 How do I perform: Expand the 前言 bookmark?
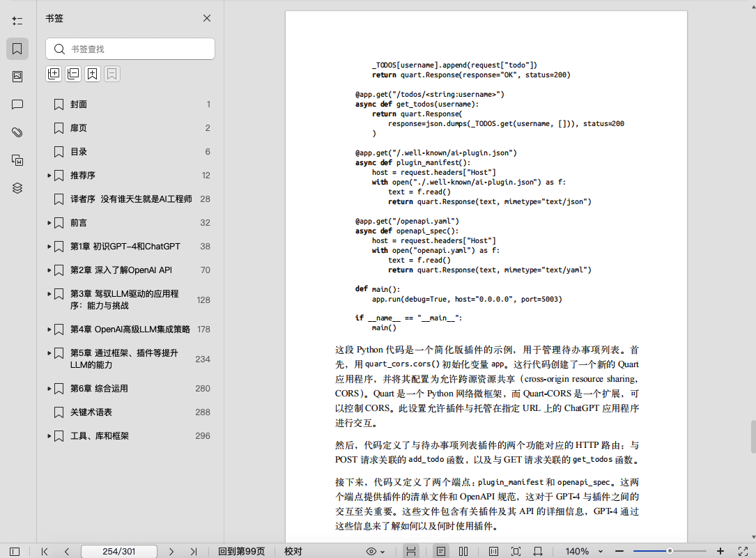[49, 223]
